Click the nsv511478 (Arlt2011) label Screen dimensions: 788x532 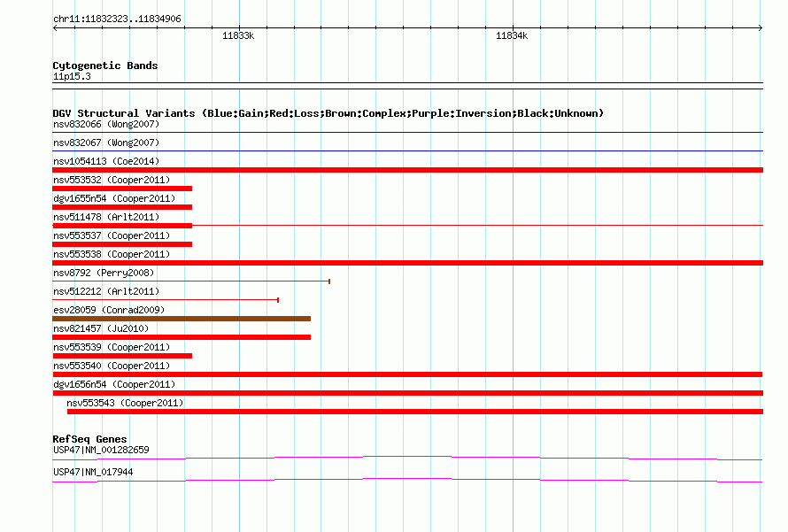(106, 217)
